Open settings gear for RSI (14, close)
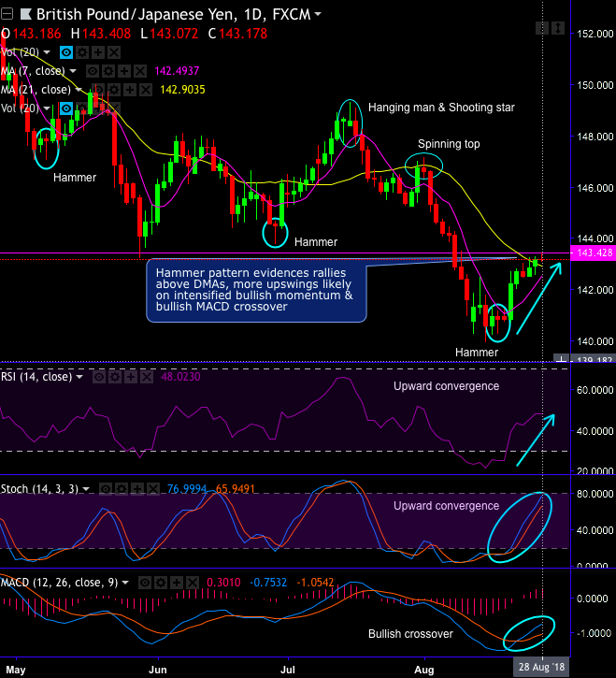616x678 pixels. (x=115, y=377)
